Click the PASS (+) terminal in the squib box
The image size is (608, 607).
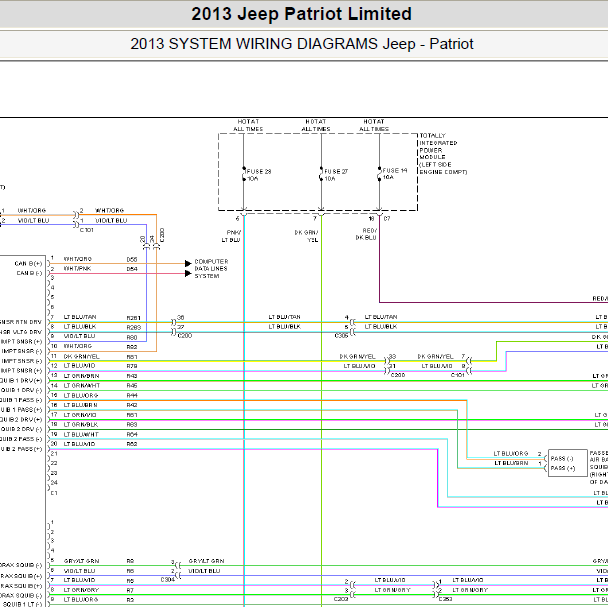[x=563, y=468]
